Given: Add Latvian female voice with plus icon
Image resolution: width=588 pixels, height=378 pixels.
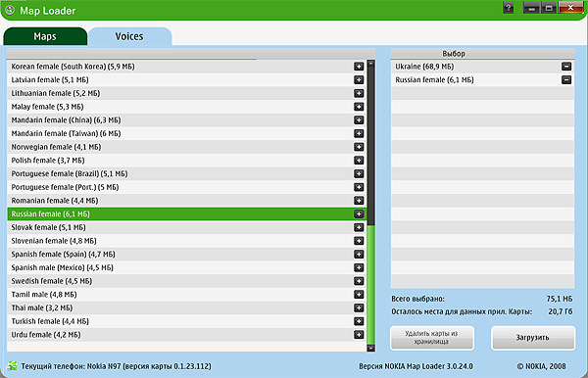Looking at the screenshot, I should (359, 79).
